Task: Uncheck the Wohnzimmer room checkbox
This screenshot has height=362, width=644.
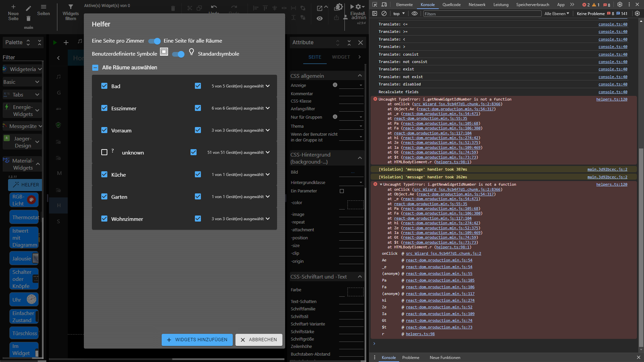Action: click(104, 219)
